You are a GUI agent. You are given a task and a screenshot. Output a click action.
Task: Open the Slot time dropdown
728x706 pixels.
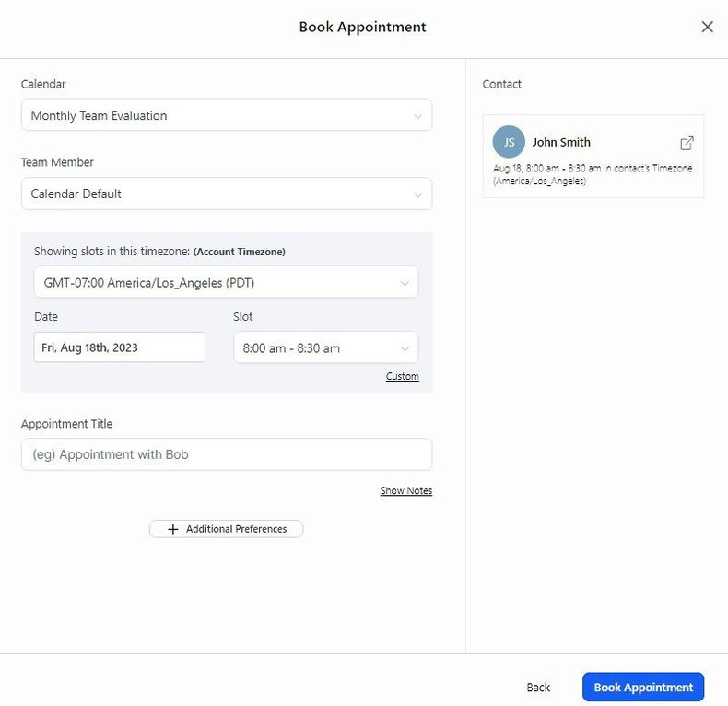pos(326,347)
